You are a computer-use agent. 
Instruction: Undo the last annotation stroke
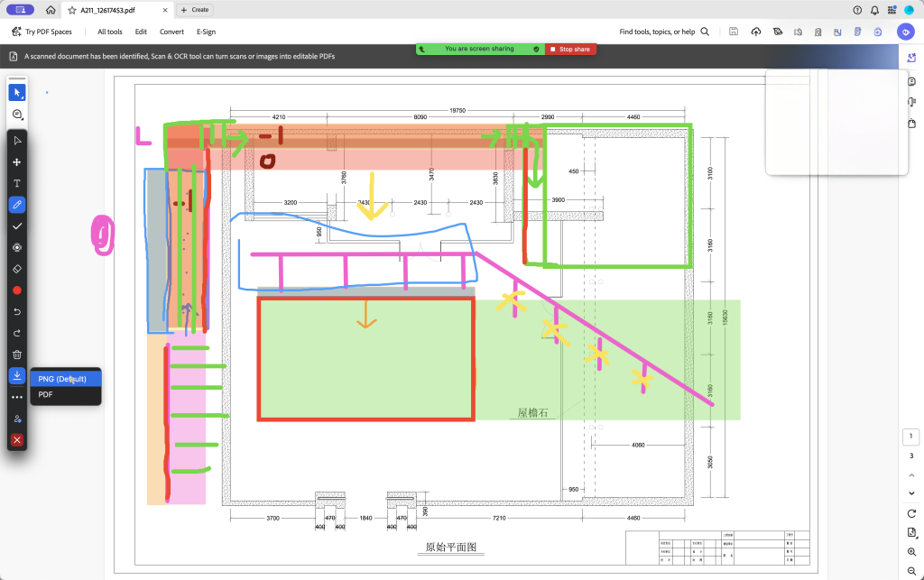pos(17,312)
